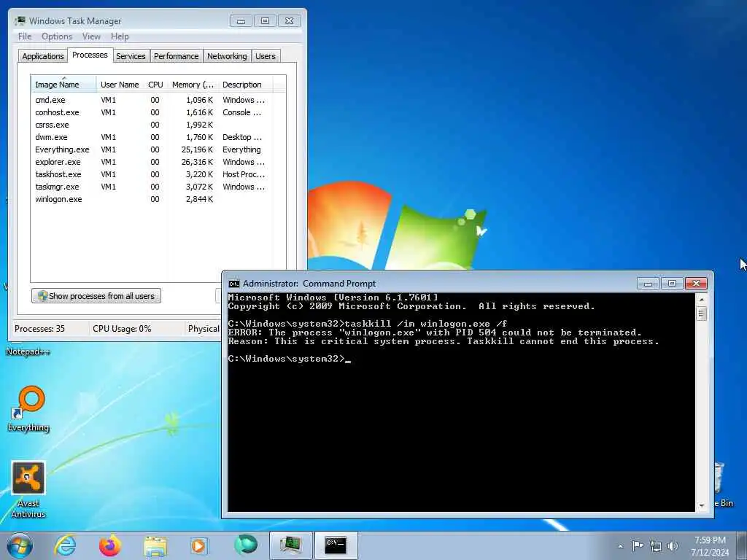Viewport: 747px width, 560px height.
Task: Select the conhost.exe process row
Action: [152, 112]
